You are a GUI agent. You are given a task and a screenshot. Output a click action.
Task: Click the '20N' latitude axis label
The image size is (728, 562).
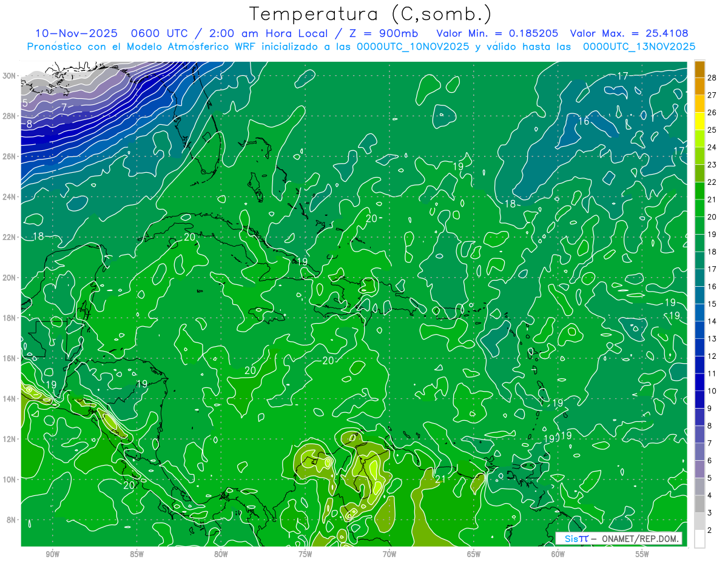coord(10,278)
